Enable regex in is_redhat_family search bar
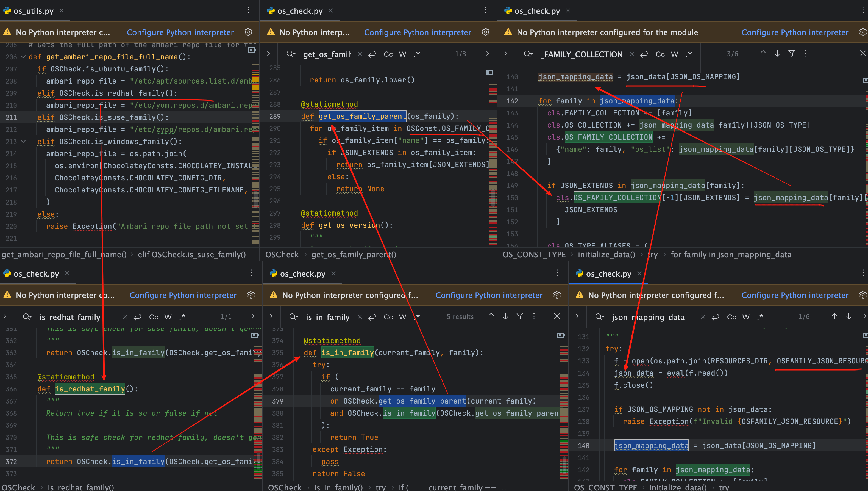This screenshot has height=491, width=868. point(182,317)
